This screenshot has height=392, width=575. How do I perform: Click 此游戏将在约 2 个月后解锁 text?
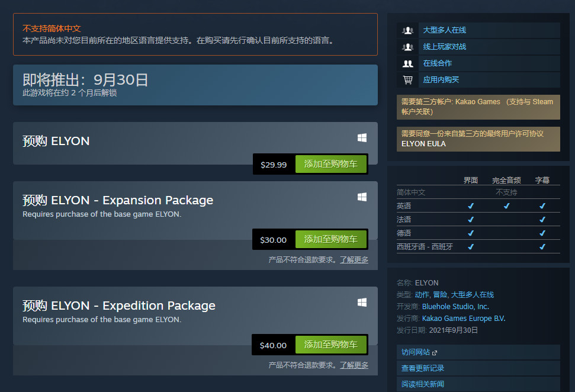tap(70, 93)
